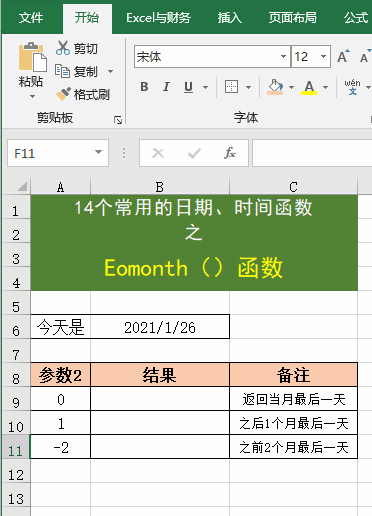Click the 粘贴 label button
372x516 pixels.
point(31,81)
